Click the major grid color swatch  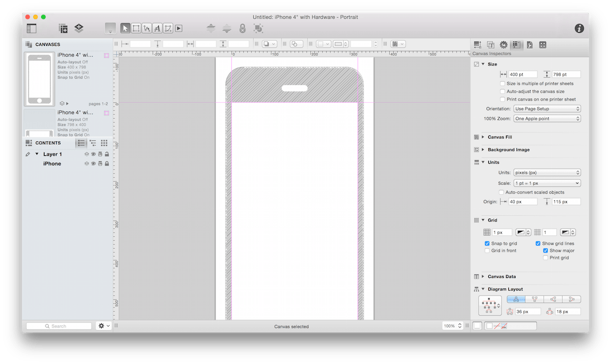tap(567, 232)
